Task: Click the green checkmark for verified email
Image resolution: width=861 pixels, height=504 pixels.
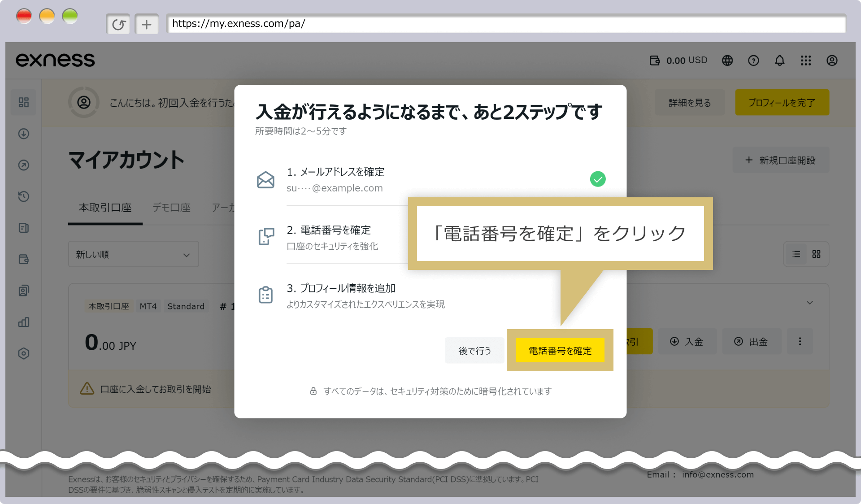Action: point(598,179)
